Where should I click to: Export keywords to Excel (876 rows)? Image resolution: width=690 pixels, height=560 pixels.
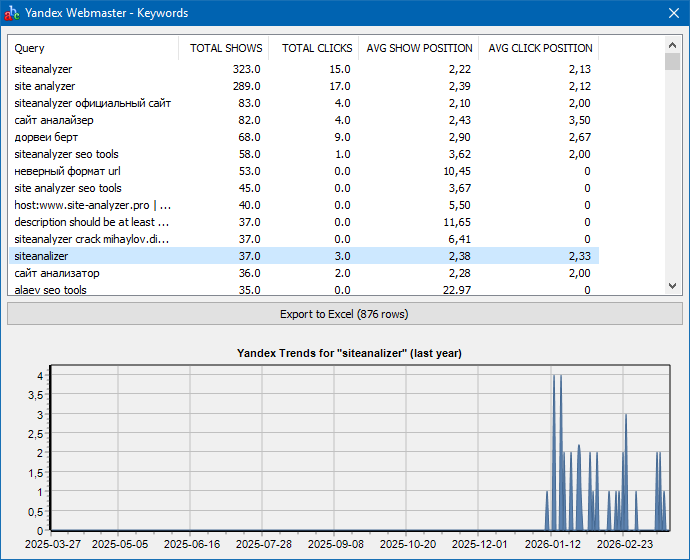pyautogui.click(x=344, y=314)
